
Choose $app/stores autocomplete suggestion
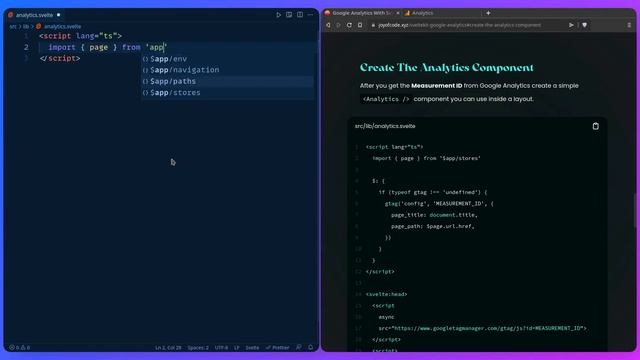[x=228, y=93]
